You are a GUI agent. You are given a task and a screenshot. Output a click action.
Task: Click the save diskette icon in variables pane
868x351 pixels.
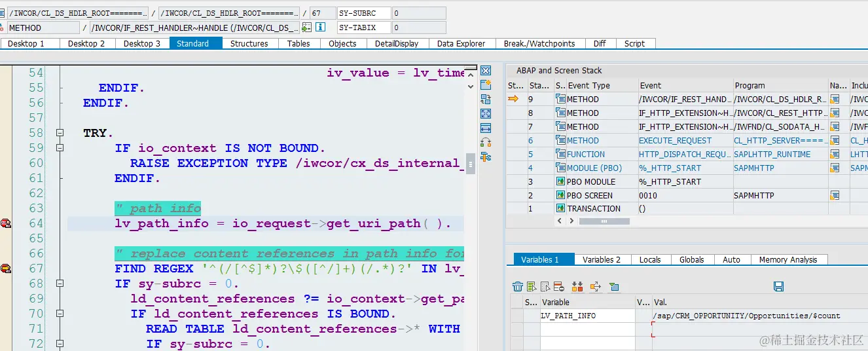tap(779, 286)
